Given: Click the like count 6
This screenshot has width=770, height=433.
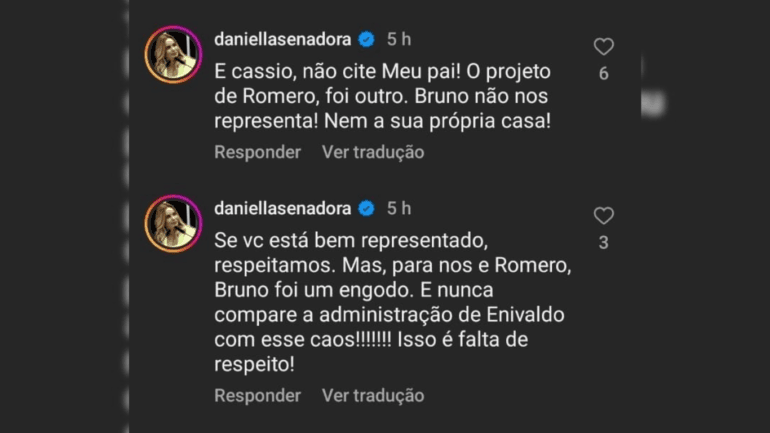Looking at the screenshot, I should (x=603, y=74).
